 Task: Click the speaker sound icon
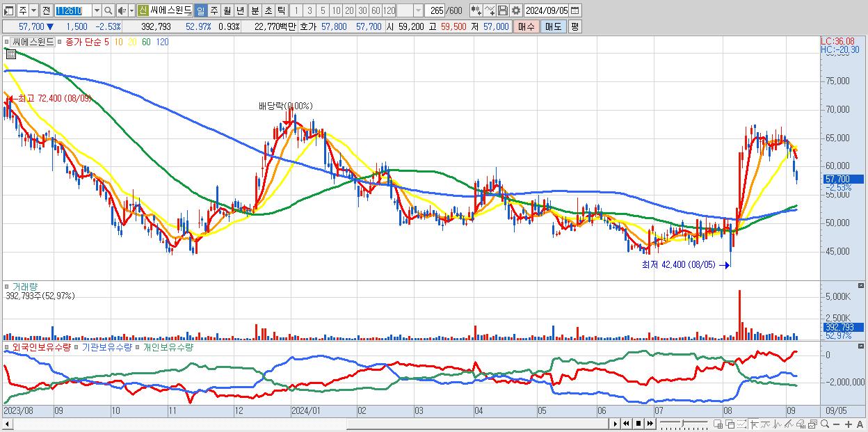pos(122,10)
